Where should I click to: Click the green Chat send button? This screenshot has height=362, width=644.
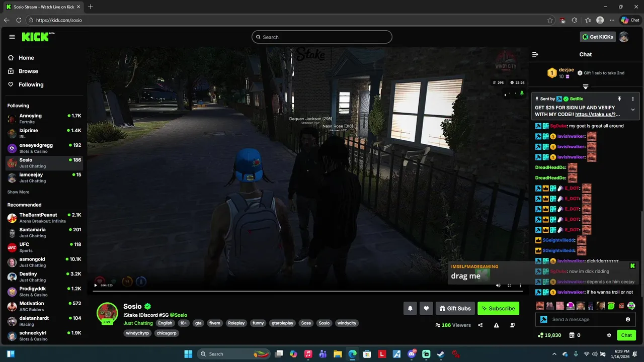tap(626, 335)
